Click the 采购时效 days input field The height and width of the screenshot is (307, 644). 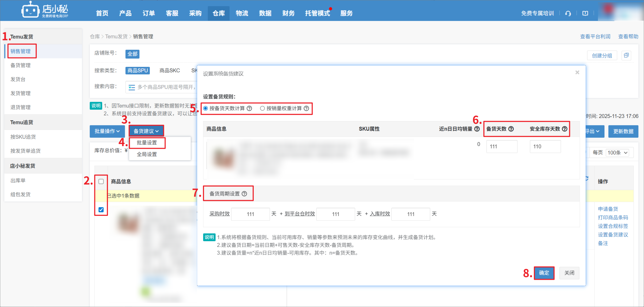pyautogui.click(x=250, y=214)
